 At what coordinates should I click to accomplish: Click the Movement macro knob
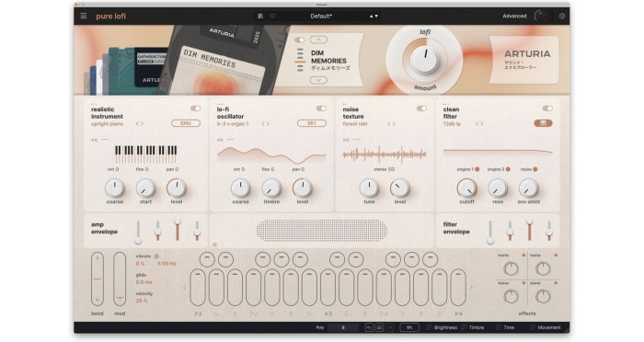533,327
